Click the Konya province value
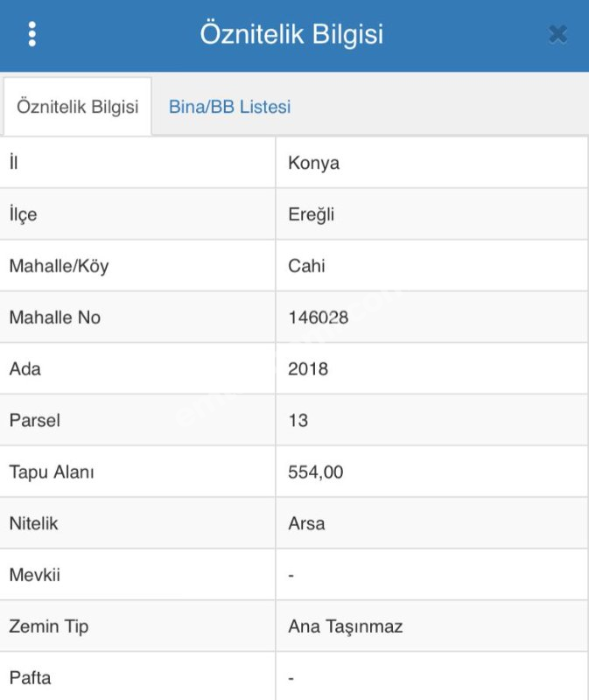This screenshot has width=589, height=700. [313, 163]
